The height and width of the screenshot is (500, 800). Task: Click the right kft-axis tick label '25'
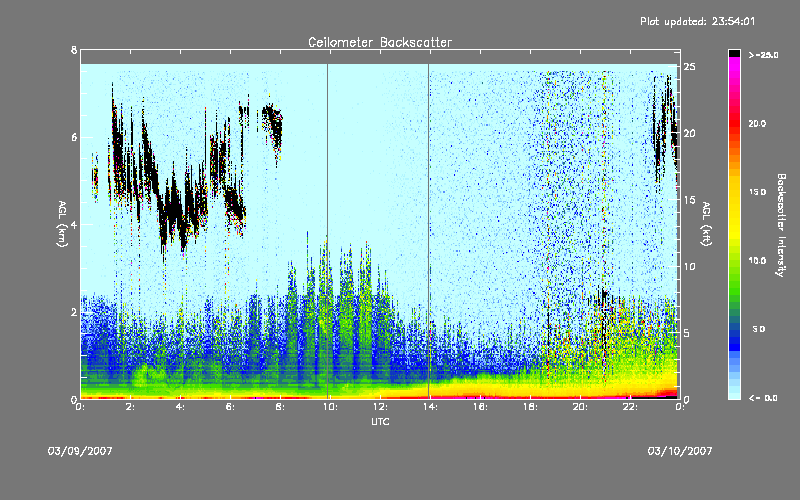click(689, 67)
